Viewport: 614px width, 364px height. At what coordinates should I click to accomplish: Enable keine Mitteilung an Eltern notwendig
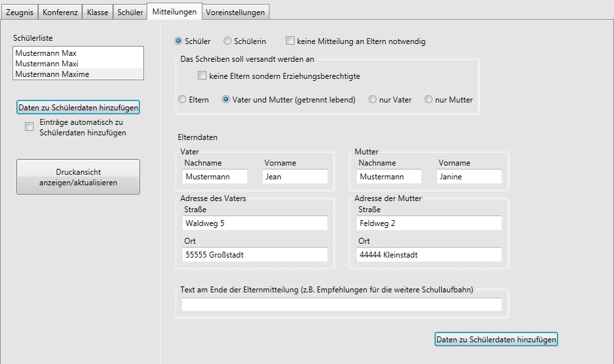(x=291, y=41)
